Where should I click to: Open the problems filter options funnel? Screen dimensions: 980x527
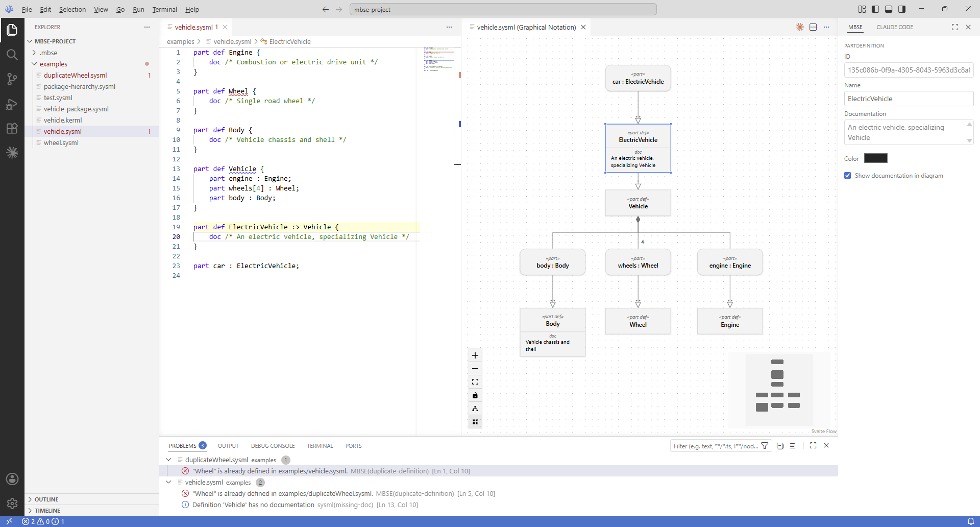tap(765, 446)
